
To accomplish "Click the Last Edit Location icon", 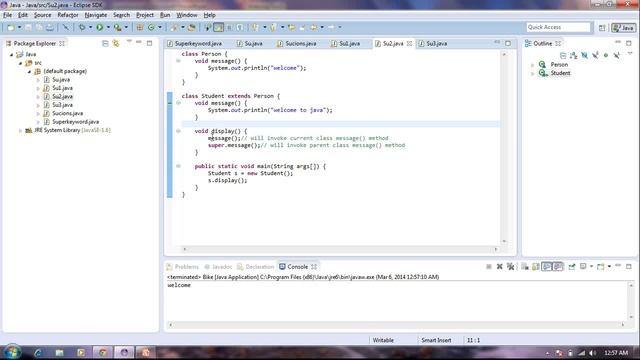I will pyautogui.click(x=291, y=27).
